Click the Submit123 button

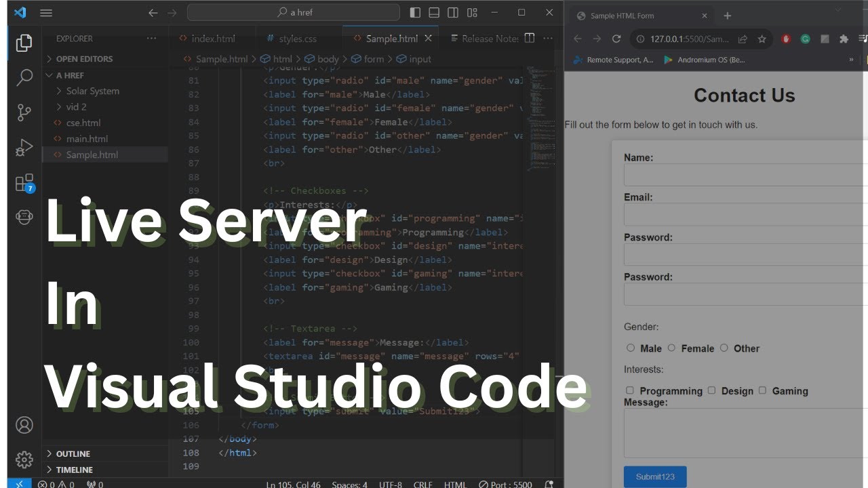click(x=655, y=476)
